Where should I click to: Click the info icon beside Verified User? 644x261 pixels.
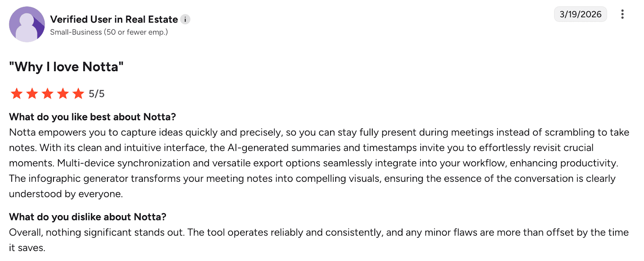[185, 19]
